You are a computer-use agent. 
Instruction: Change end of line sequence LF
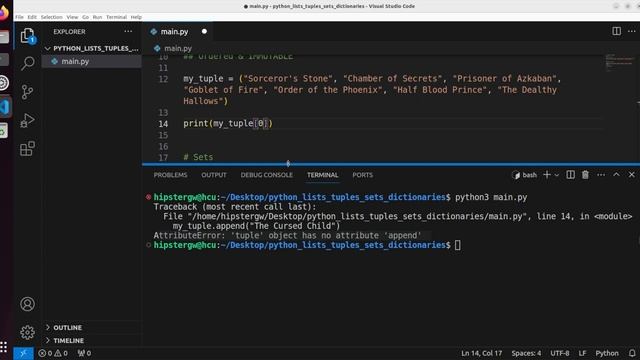(x=582, y=353)
